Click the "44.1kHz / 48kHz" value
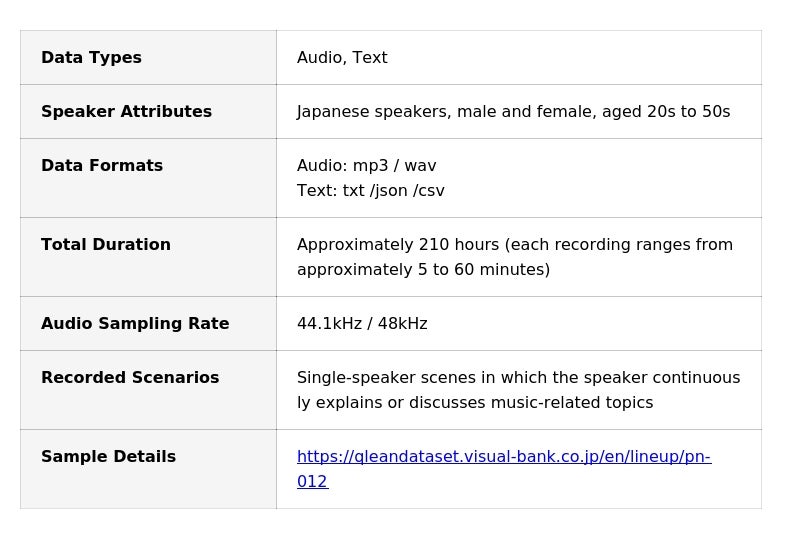Screen dimensions: 800x539 click(x=362, y=324)
